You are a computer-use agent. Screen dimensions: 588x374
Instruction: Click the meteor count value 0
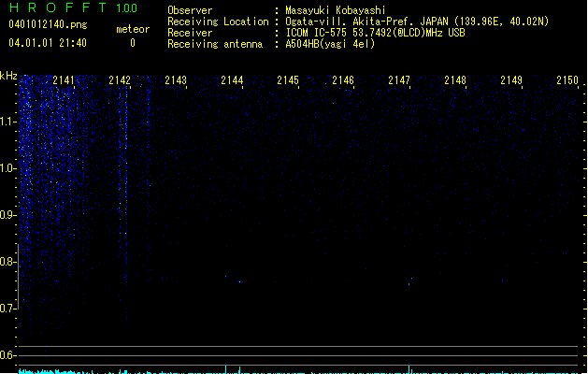[x=133, y=43]
